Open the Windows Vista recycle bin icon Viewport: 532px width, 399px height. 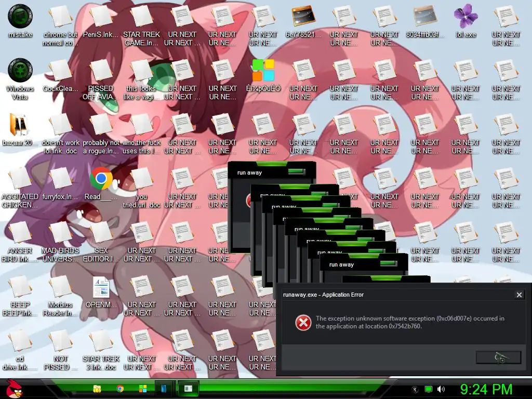(x=20, y=79)
